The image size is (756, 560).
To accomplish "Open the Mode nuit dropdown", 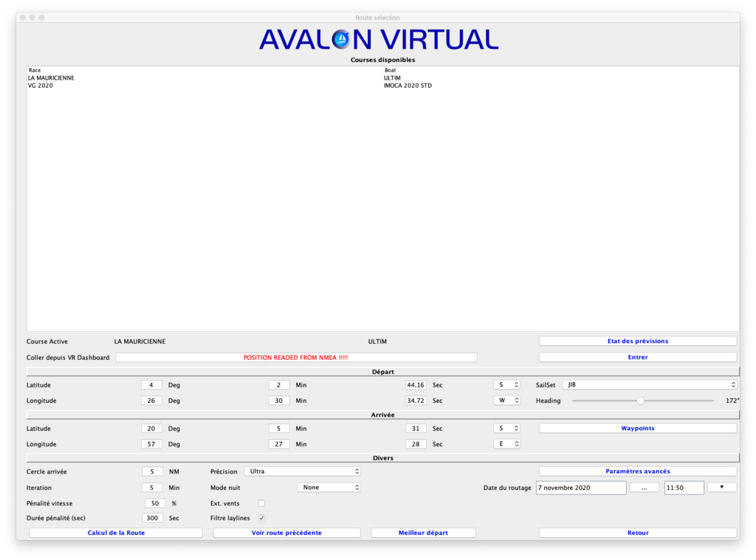I will 329,487.
